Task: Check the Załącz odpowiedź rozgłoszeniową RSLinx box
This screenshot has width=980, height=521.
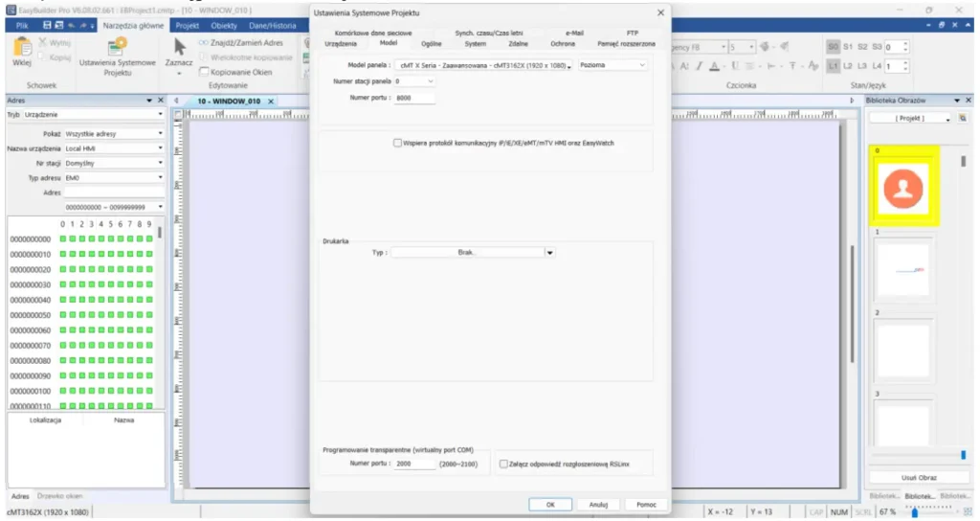Action: (x=504, y=464)
